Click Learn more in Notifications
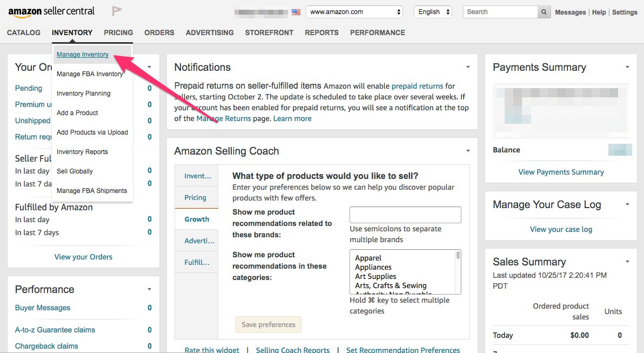 (x=292, y=118)
